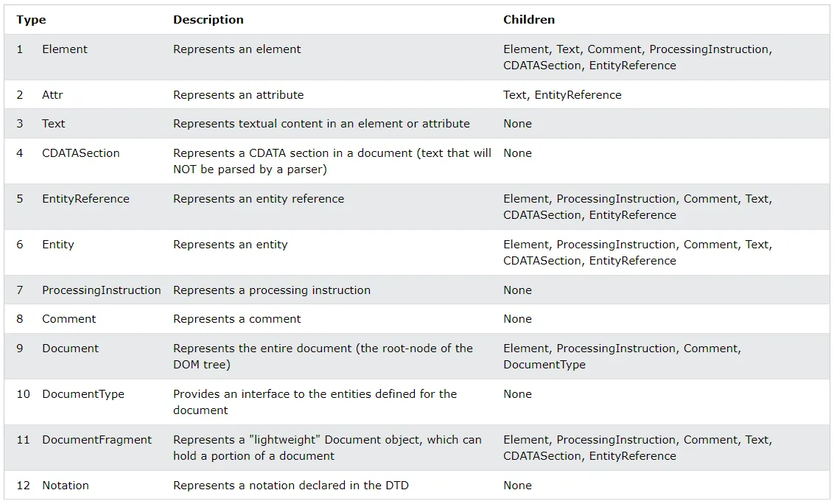Viewport: 837px width, 504px height.
Task: Click the "DocumentType" type name in row 10
Action: [83, 394]
